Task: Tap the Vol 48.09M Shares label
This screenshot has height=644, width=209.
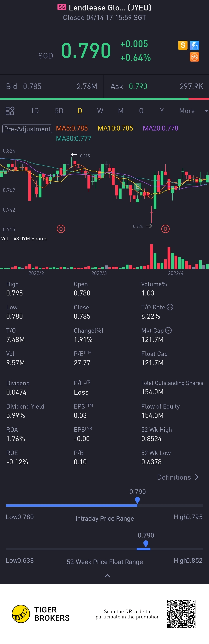Action: coord(24,239)
